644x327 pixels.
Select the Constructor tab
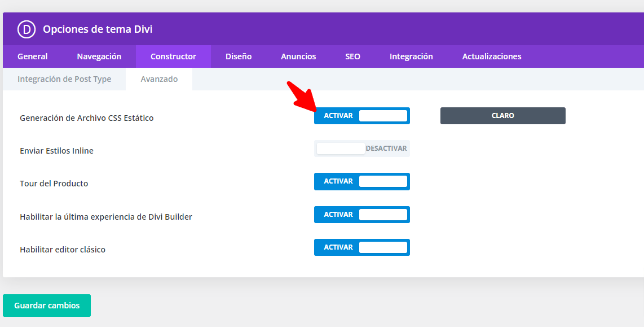[173, 56]
